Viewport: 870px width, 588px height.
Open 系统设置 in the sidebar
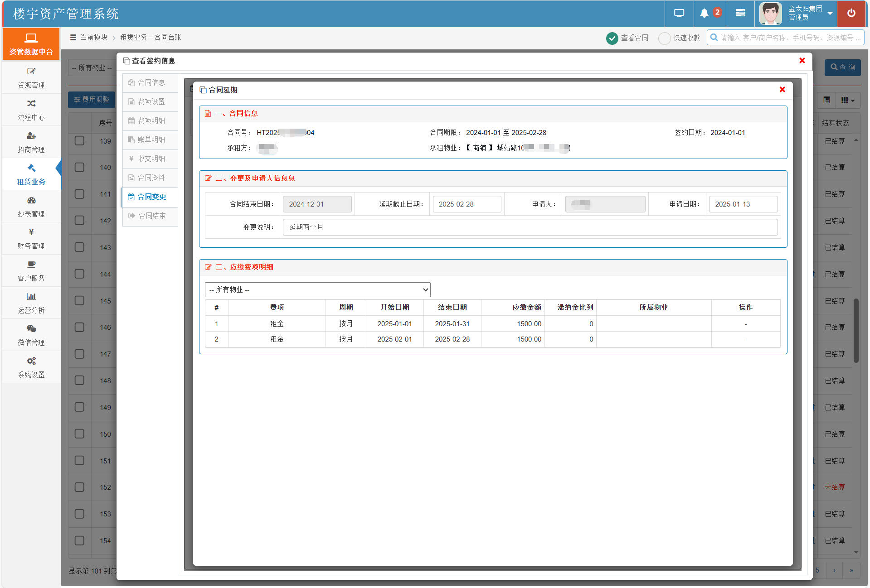point(31,367)
